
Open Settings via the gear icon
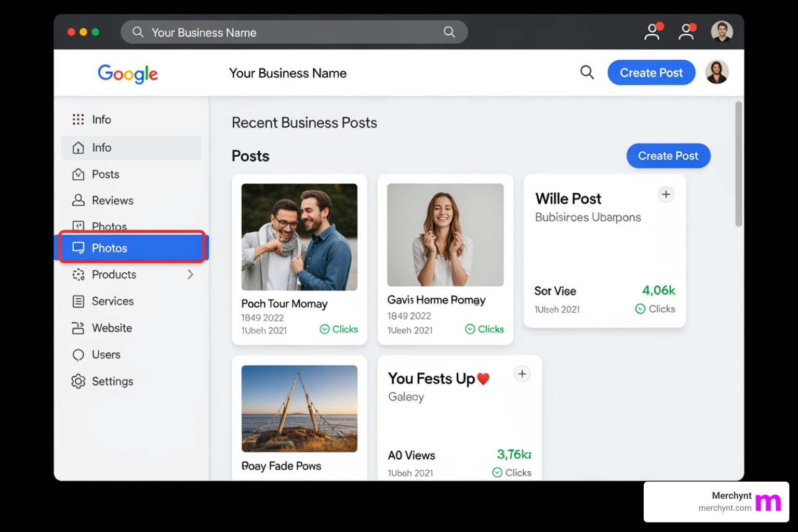coord(78,381)
